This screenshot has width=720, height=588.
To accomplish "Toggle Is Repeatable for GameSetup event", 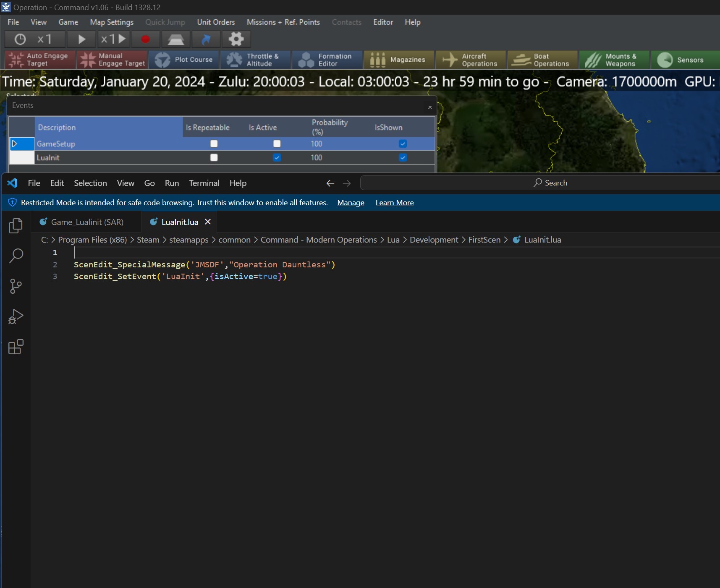I will point(214,144).
